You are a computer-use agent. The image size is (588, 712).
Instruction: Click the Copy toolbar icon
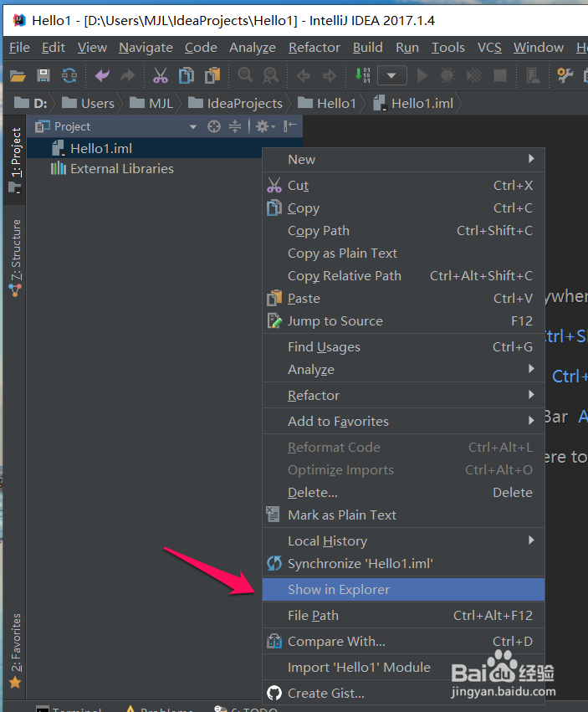pyautogui.click(x=187, y=75)
